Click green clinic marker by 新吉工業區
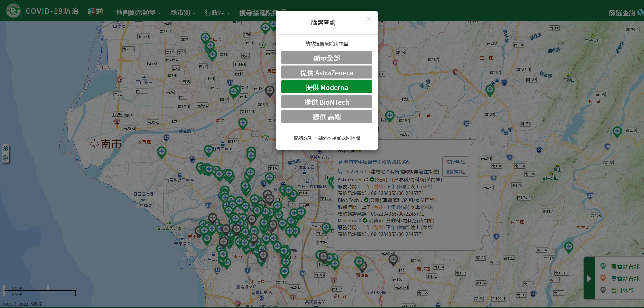This screenshot has width=644, height=308. tap(208, 150)
